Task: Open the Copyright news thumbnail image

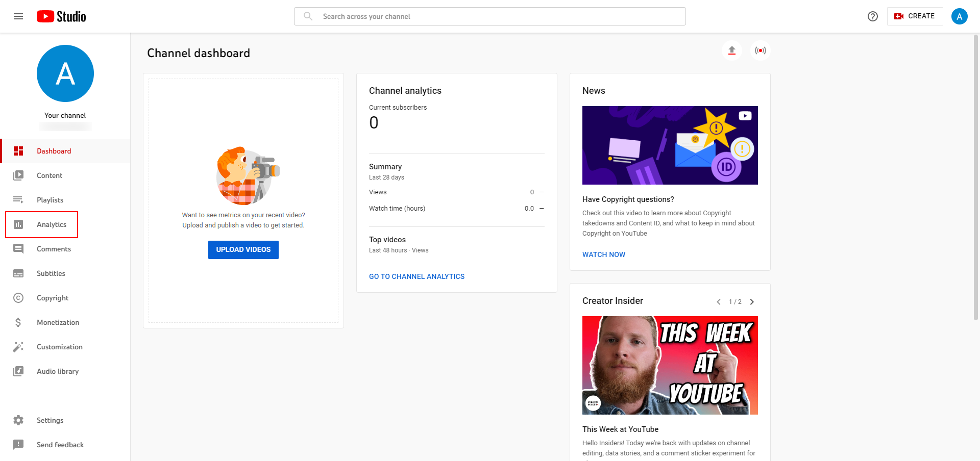Action: tap(670, 145)
